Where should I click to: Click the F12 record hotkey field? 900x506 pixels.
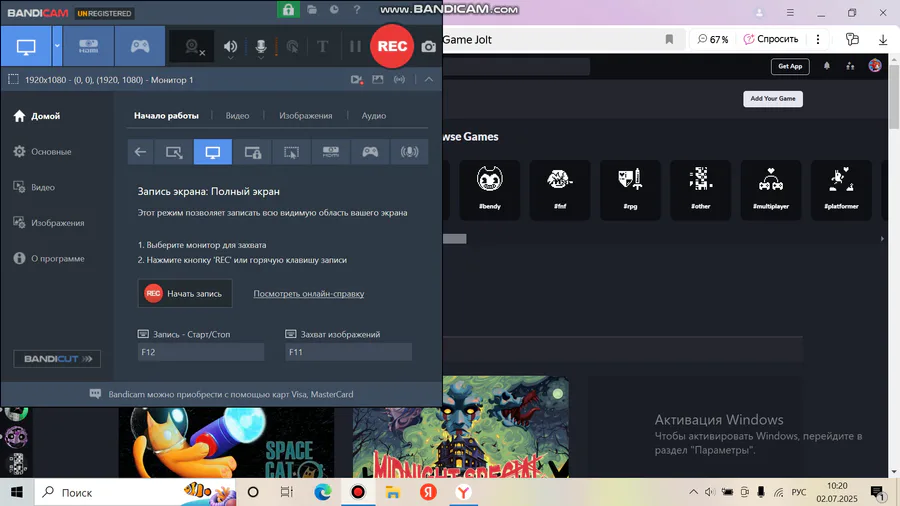(201, 352)
